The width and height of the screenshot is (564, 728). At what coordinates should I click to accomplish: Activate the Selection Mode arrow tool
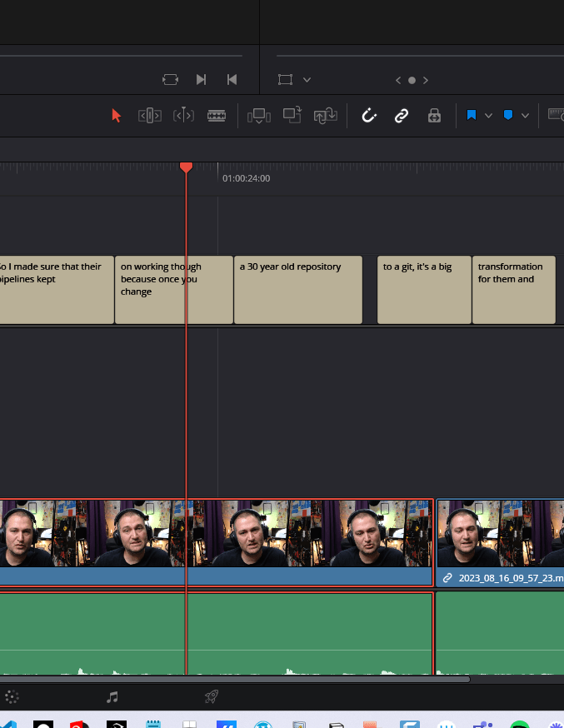click(x=116, y=115)
